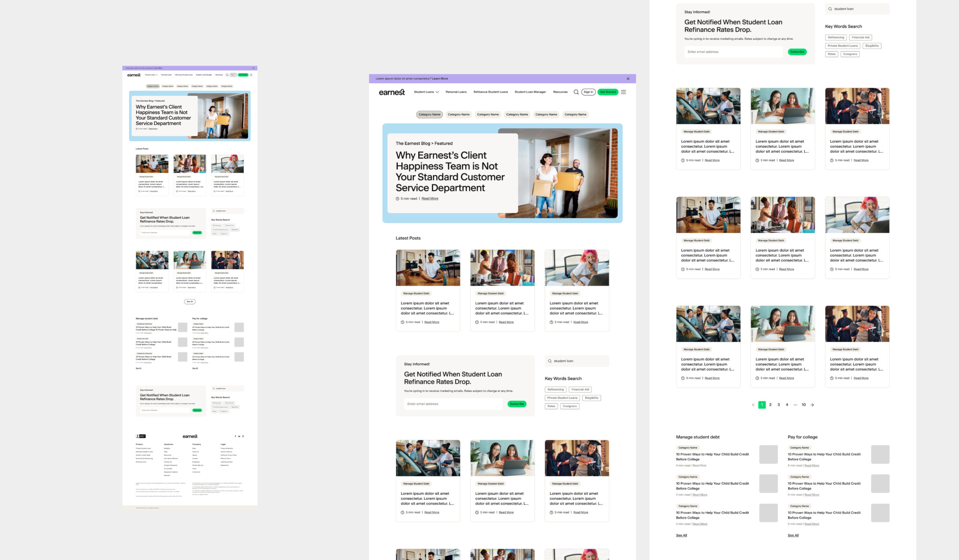This screenshot has width=959, height=560.
Task: Select the highlighted first Category Name pill, middle mockup
Action: pyautogui.click(x=429, y=115)
